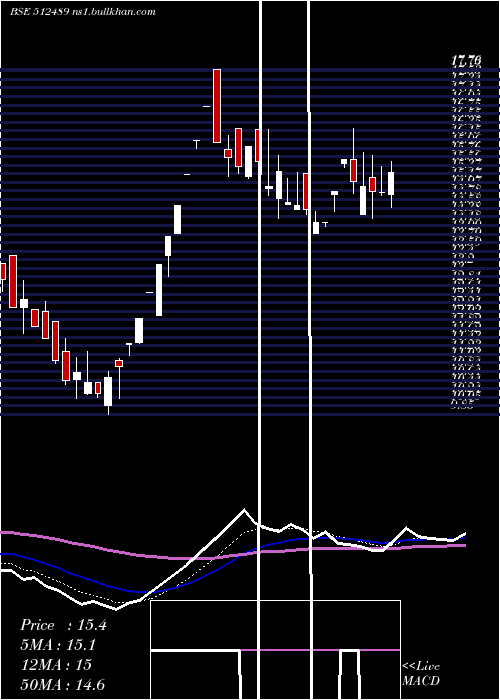Select the 5MA : 15.1 value
The height and width of the screenshot is (700, 500).
pos(58,645)
